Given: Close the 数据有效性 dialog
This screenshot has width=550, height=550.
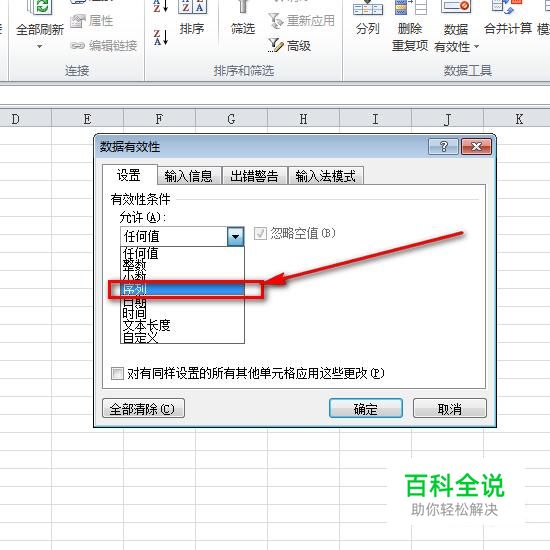Looking at the screenshot, I should (476, 146).
